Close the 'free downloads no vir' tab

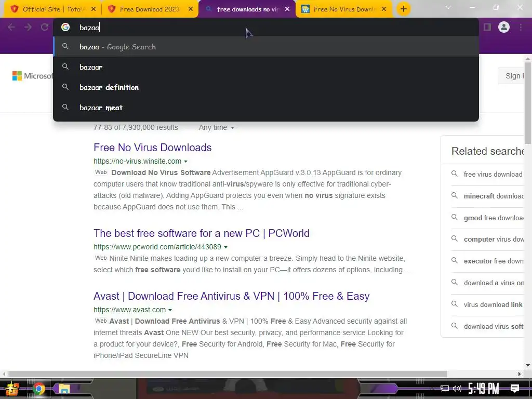pos(287,9)
